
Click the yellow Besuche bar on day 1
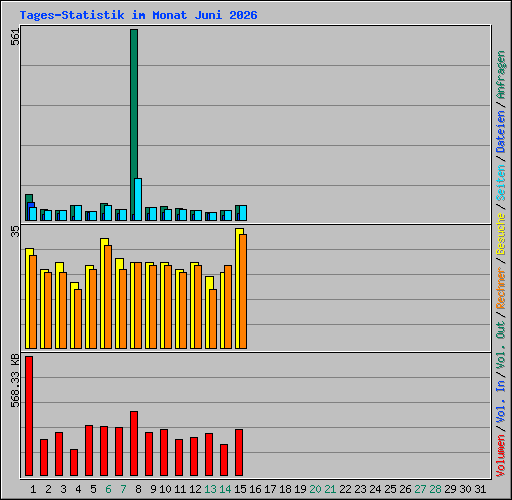pos(27,298)
